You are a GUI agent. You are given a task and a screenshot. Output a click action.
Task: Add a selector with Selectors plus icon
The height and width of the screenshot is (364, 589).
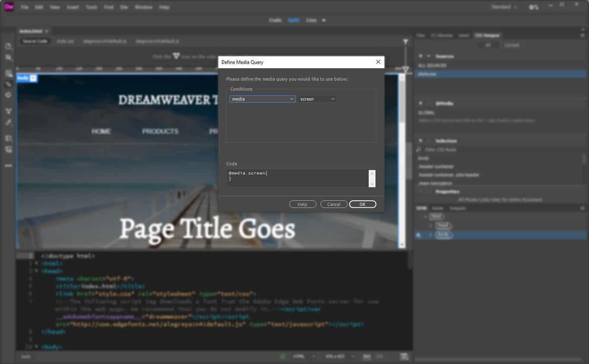tap(420, 141)
